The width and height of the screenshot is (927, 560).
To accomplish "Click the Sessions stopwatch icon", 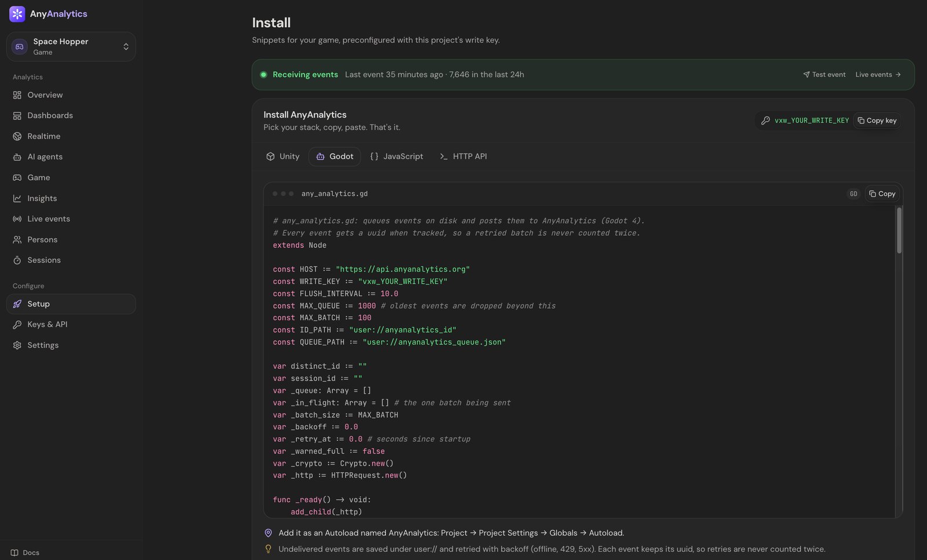I will 17,260.
